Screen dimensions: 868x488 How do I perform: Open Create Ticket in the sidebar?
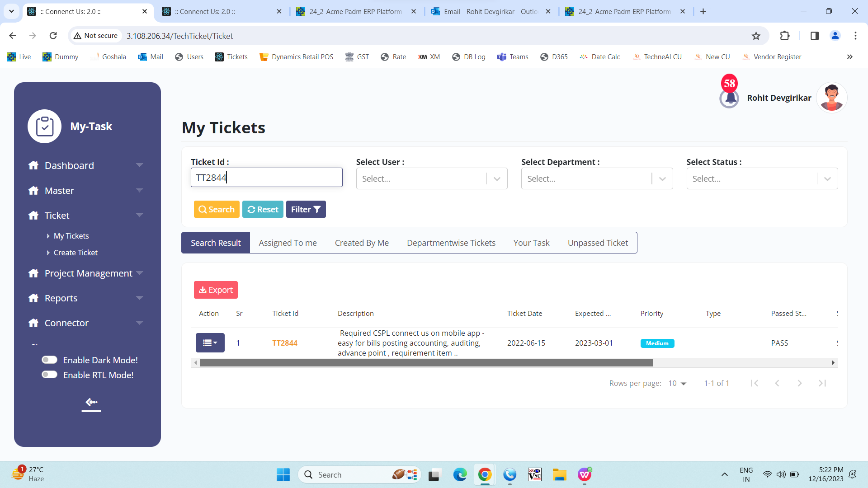tap(75, 253)
